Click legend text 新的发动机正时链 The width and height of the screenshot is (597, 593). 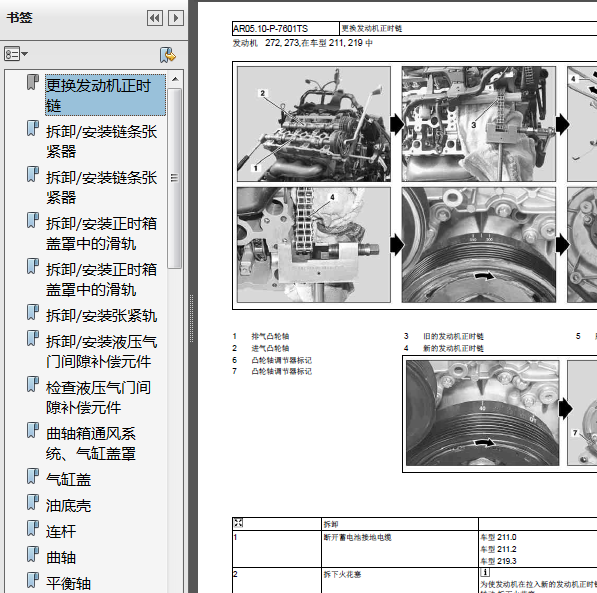pyautogui.click(x=453, y=348)
